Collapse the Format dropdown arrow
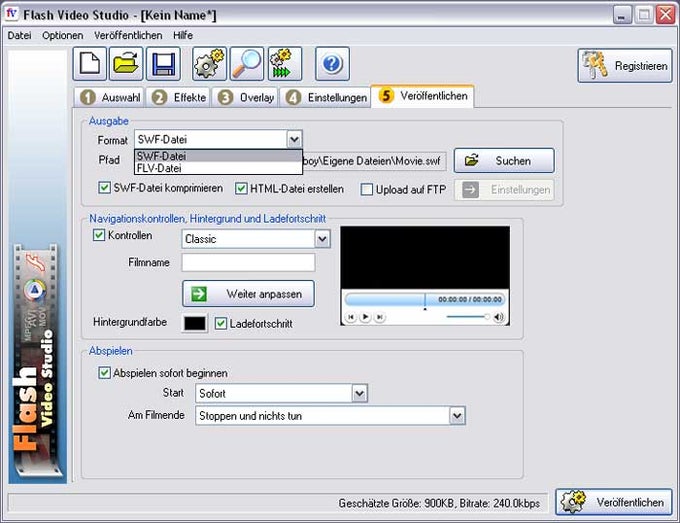The width and height of the screenshot is (680, 523). (x=294, y=140)
